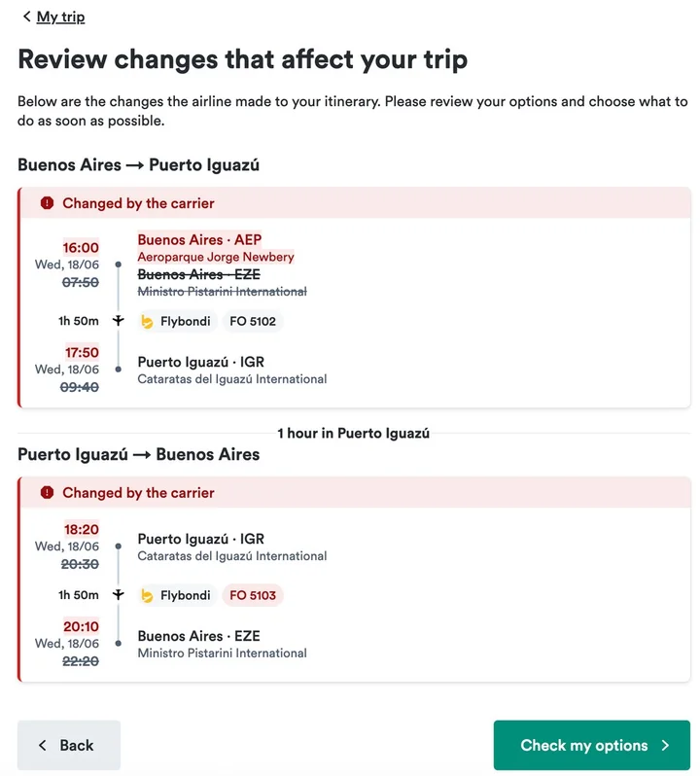
Task: Click the arrow icon on Check my options
Action: (x=665, y=746)
